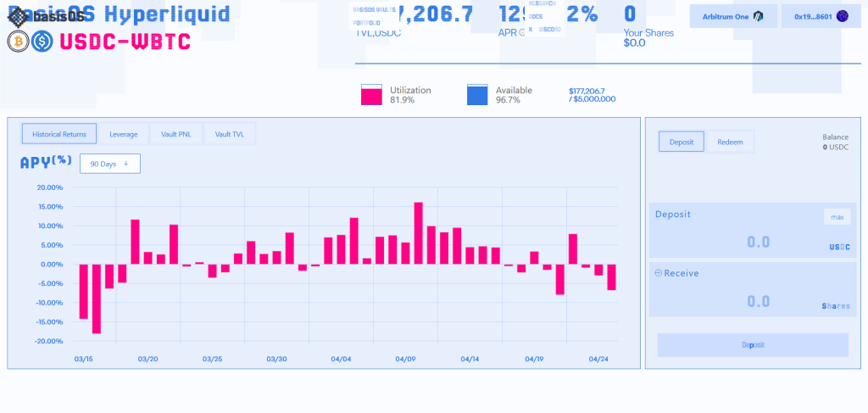The width and height of the screenshot is (868, 413).
Task: Click the TVL,USDC label
Action: (379, 33)
